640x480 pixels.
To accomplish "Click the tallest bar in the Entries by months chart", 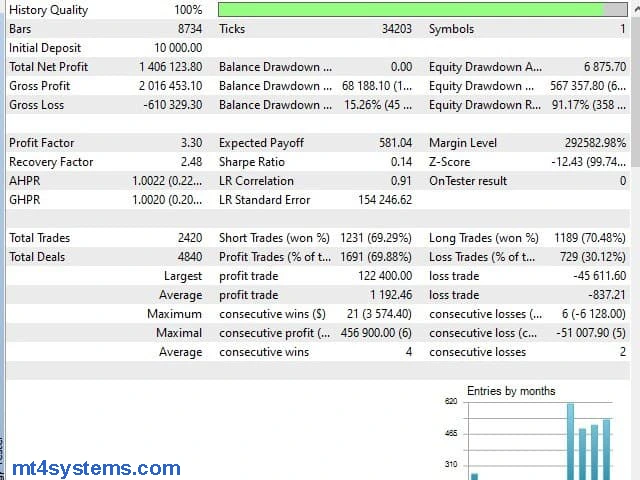I will (x=570, y=440).
